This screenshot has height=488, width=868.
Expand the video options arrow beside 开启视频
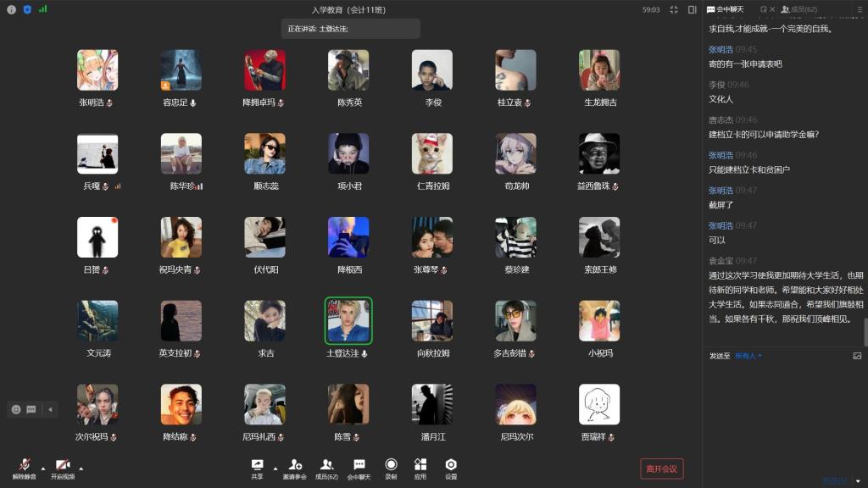click(x=81, y=468)
